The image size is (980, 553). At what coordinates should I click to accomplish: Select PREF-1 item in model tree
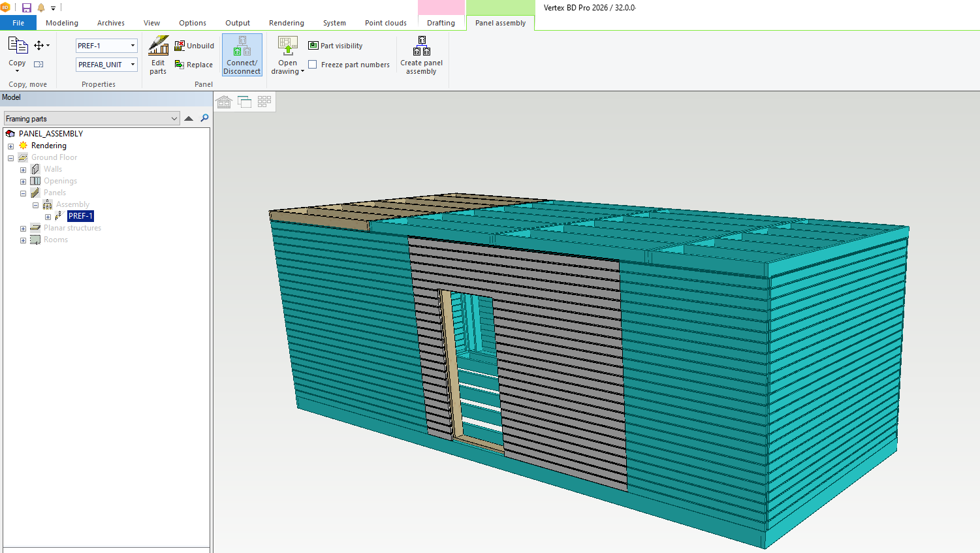[x=80, y=216]
